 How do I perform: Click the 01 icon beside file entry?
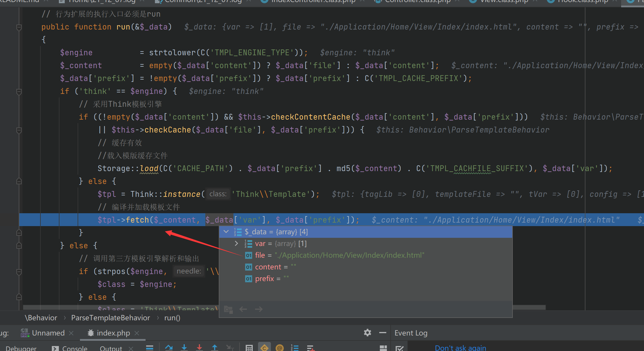pyautogui.click(x=249, y=255)
